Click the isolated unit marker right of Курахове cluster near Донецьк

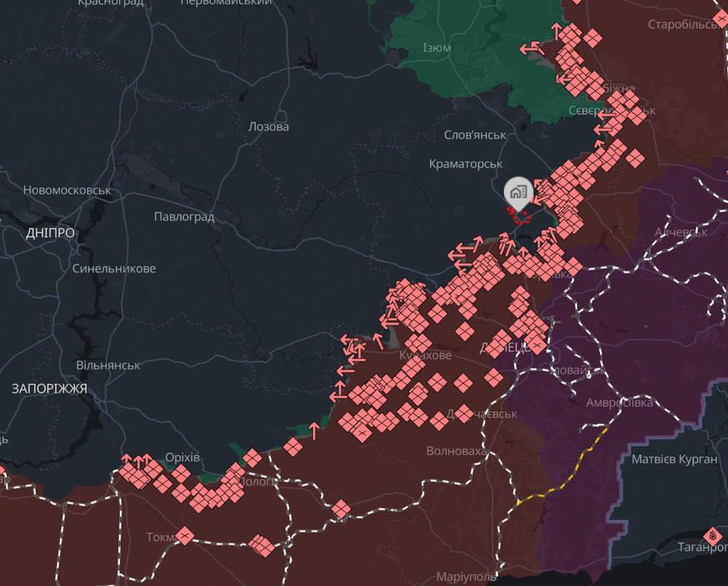494,377
